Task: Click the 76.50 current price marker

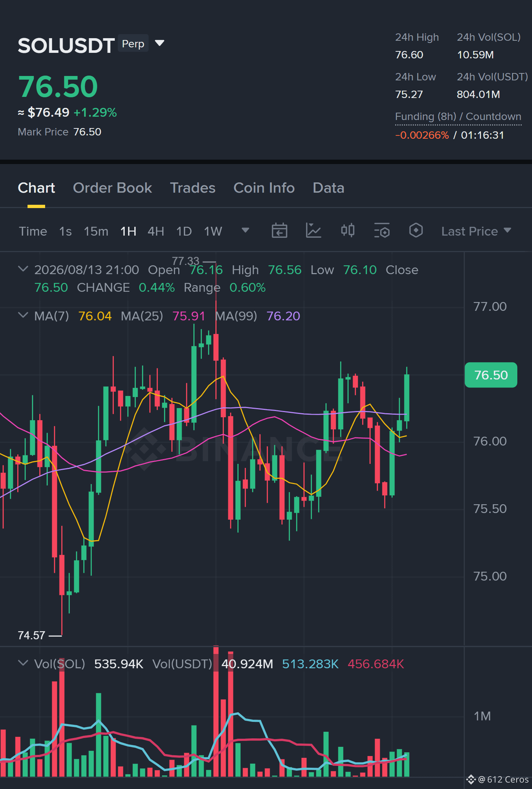Action: click(491, 375)
